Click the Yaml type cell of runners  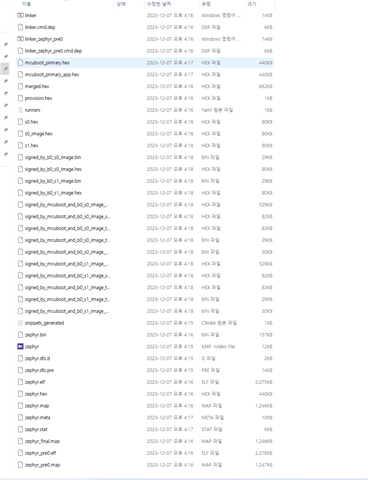click(217, 110)
